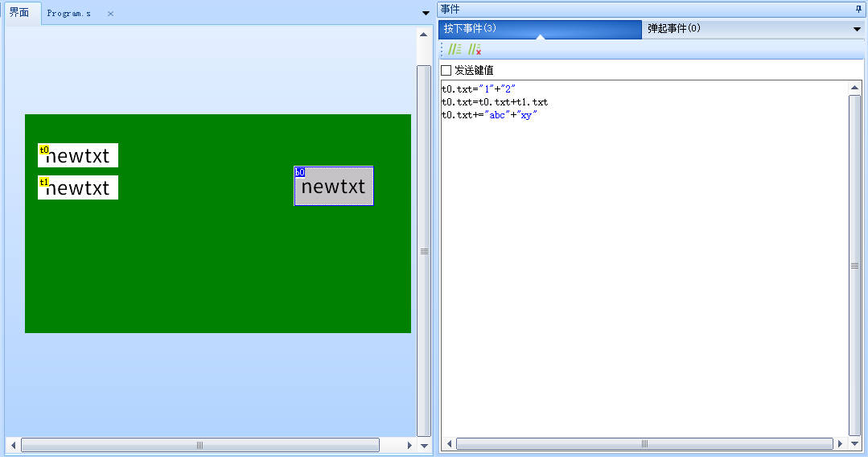
Task: Enable the 发送键值 checkbox
Action: click(446, 71)
